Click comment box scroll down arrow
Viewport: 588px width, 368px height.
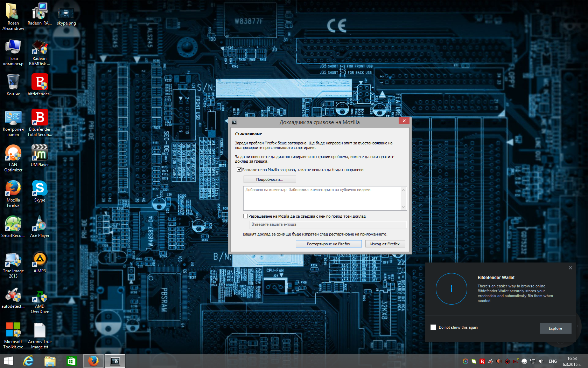[404, 207]
